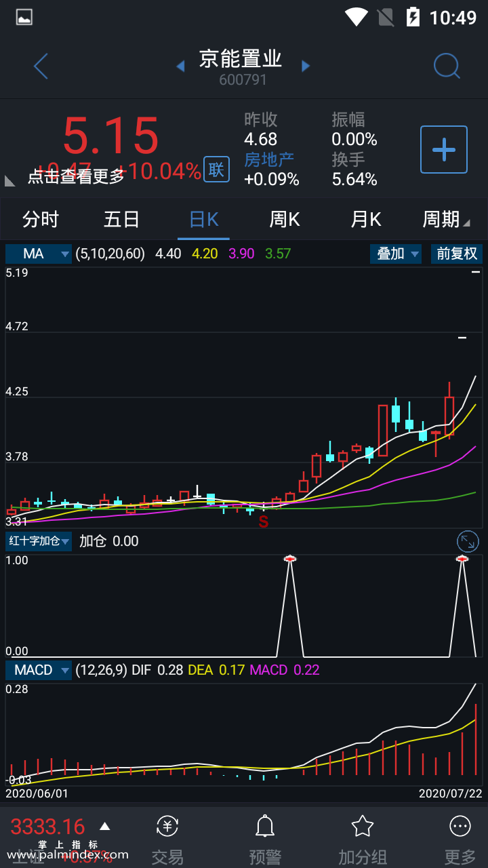Screen dimensions: 488x868
Task: Tap the magenta MA20 value 3.90
Action: pos(242,254)
